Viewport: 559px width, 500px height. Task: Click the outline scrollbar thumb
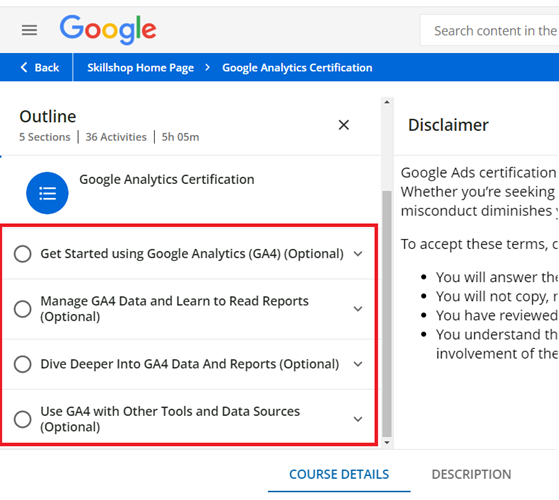[387, 314]
